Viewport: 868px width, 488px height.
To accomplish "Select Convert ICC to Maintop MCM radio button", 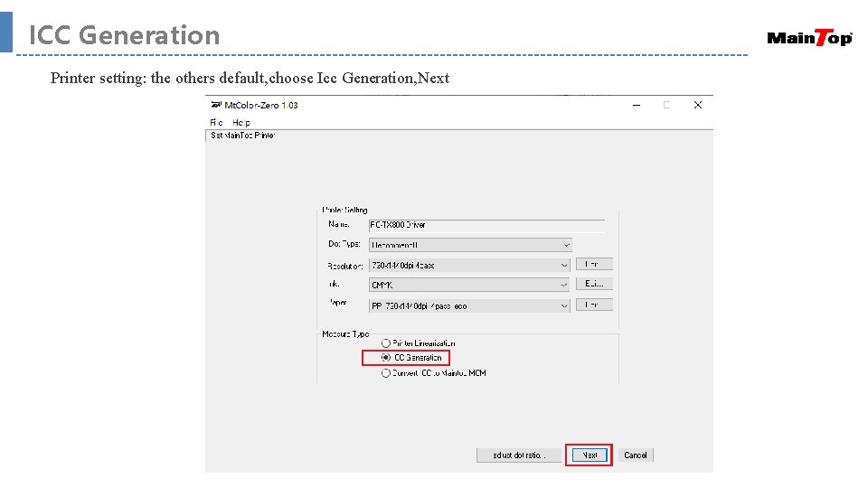I will coord(386,373).
